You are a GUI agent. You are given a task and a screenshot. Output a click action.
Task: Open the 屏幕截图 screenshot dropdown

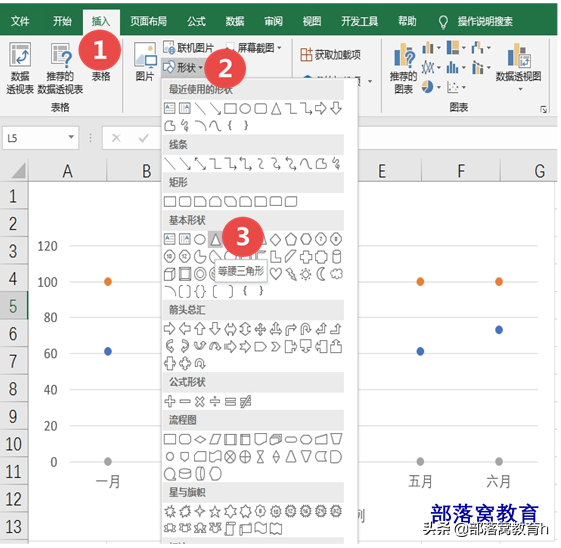click(254, 48)
